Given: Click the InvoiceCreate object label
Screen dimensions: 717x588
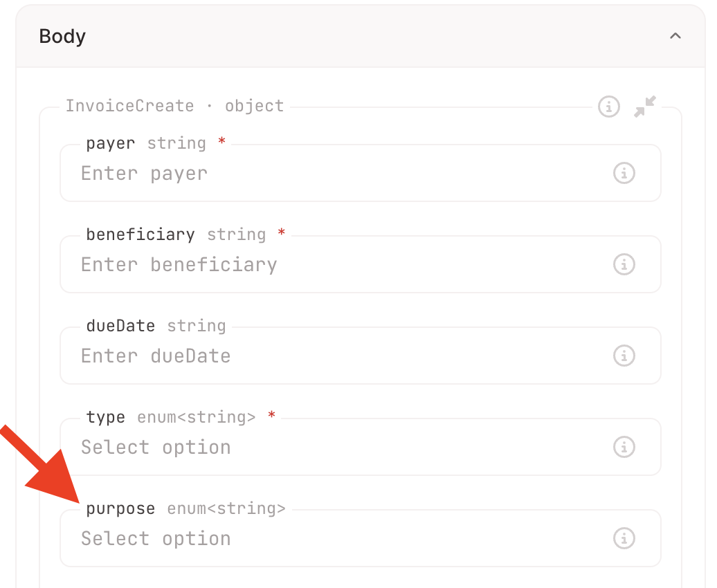Looking at the screenshot, I should pyautogui.click(x=174, y=106).
